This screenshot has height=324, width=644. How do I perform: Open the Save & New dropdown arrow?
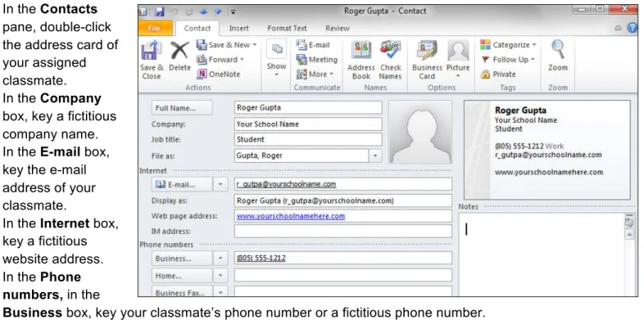[x=254, y=45]
